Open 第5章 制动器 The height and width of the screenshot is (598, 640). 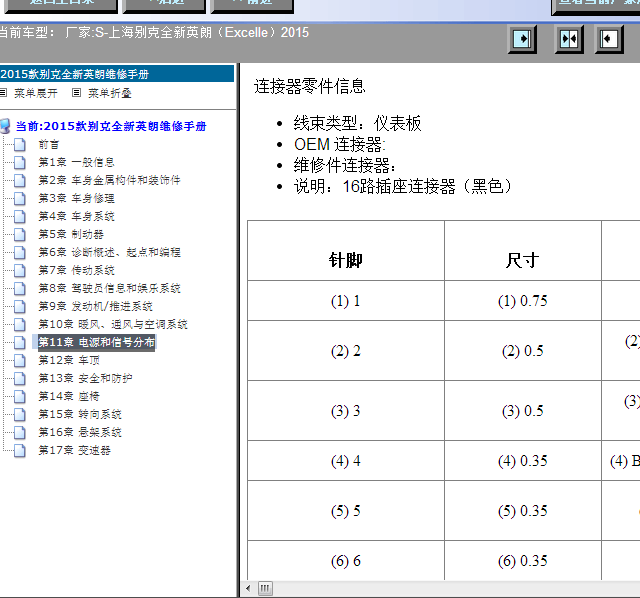[x=71, y=234]
